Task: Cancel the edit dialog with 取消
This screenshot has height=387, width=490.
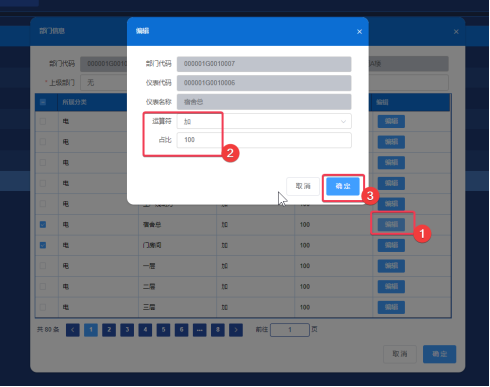Action: coord(303,186)
